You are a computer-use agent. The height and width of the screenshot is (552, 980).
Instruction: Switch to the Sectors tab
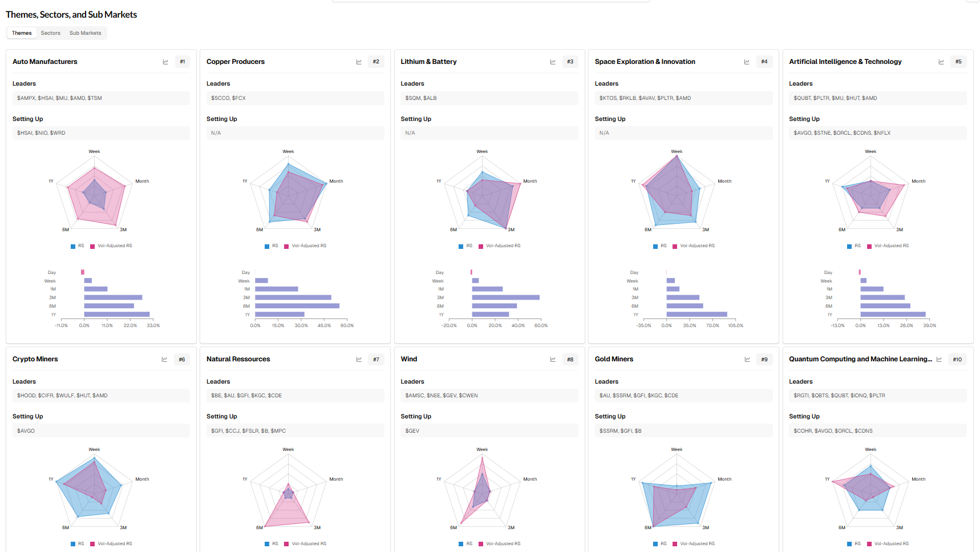click(51, 33)
